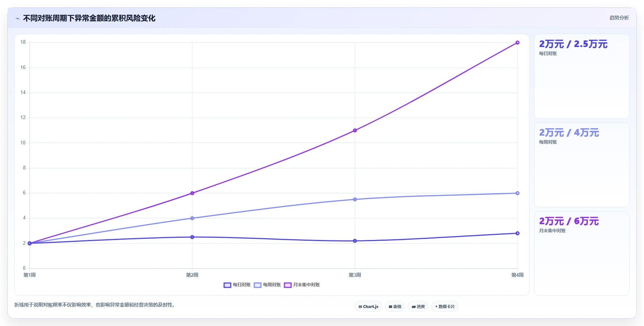Click the 进度 tag

(x=418, y=307)
